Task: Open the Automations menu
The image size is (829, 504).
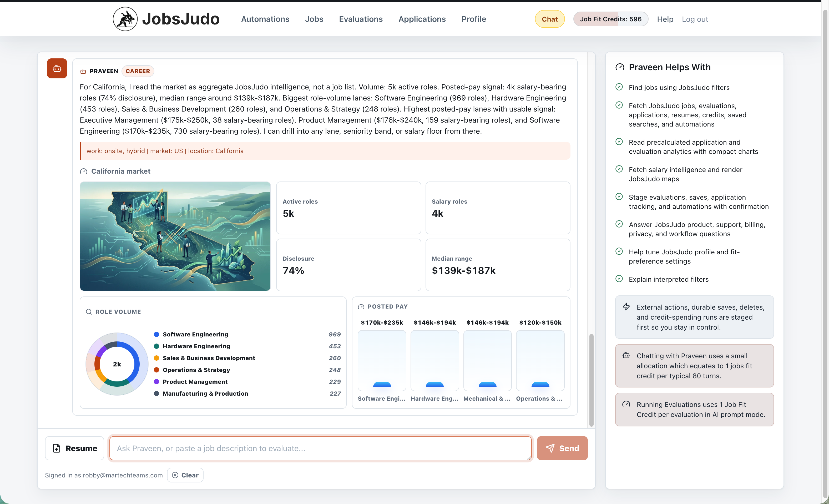Action: (x=265, y=19)
